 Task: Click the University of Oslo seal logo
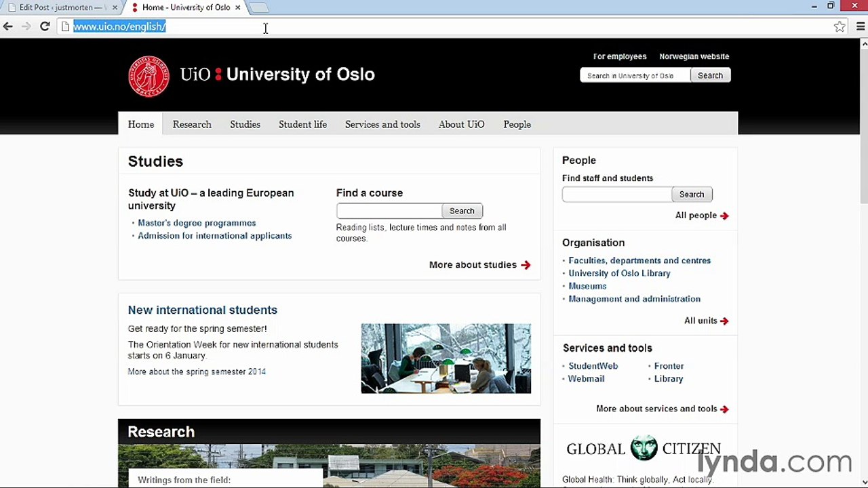coord(149,76)
